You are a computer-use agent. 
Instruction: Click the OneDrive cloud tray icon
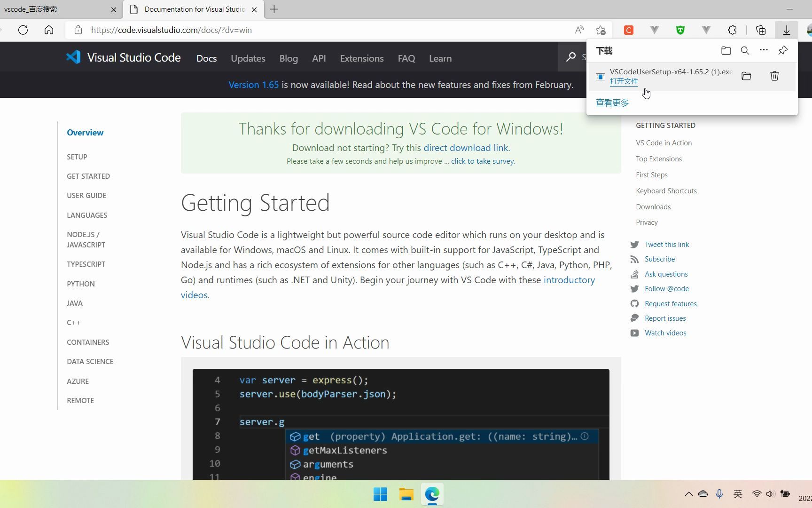pos(703,494)
